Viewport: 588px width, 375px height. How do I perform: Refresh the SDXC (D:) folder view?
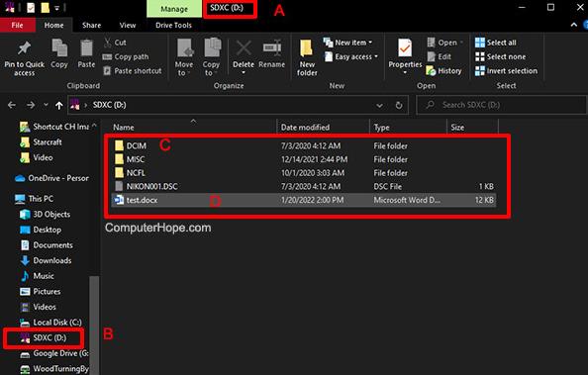click(399, 105)
